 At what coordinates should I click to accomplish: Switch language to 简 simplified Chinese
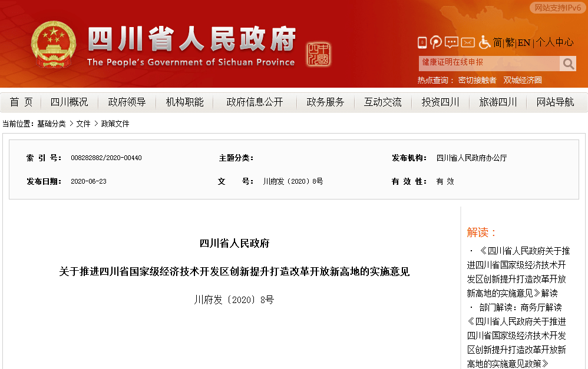coord(497,42)
